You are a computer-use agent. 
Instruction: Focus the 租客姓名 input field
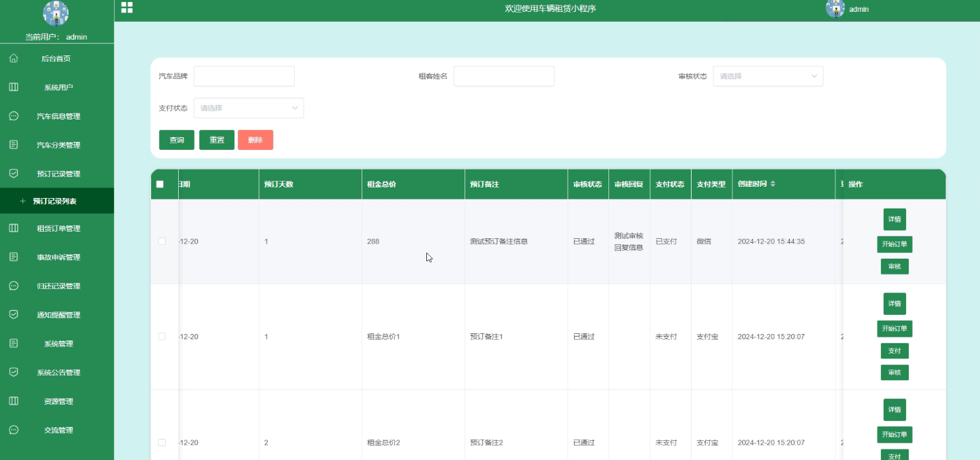pos(504,76)
